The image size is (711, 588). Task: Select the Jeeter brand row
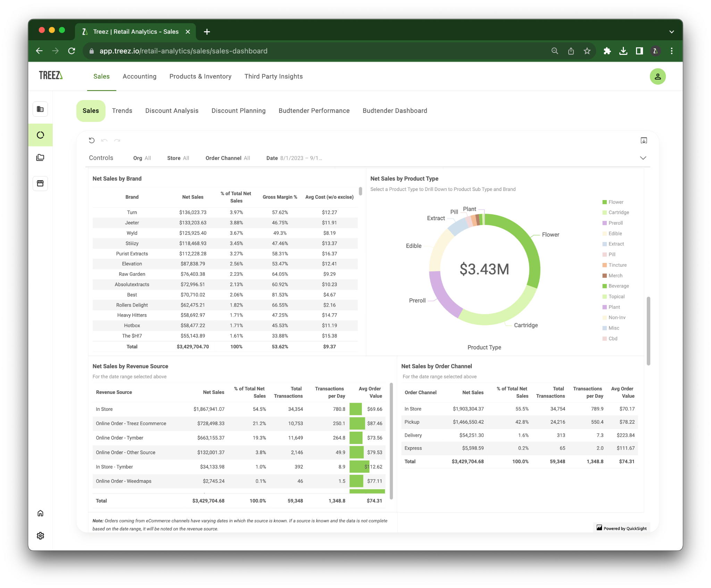coord(225,223)
